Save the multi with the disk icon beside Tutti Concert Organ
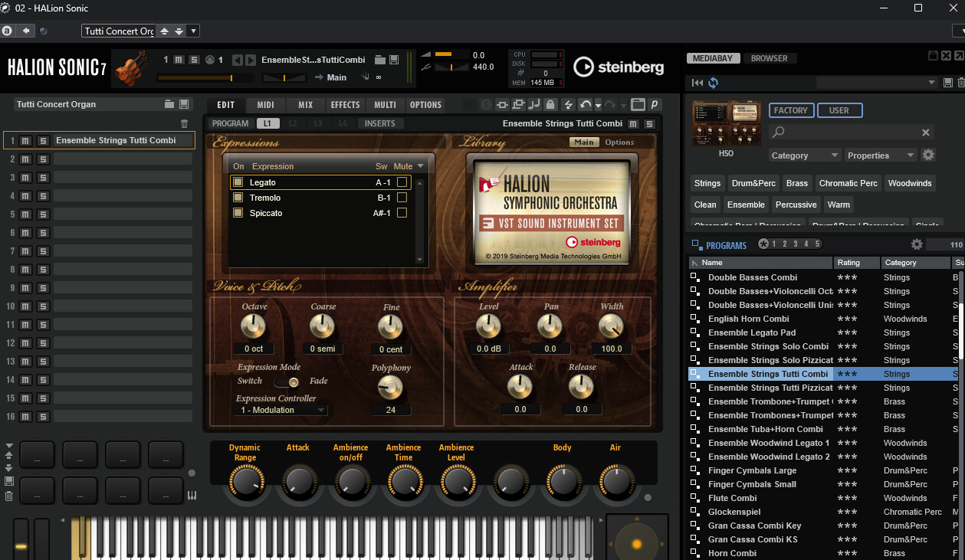Viewport: 965px width, 560px height. click(183, 104)
